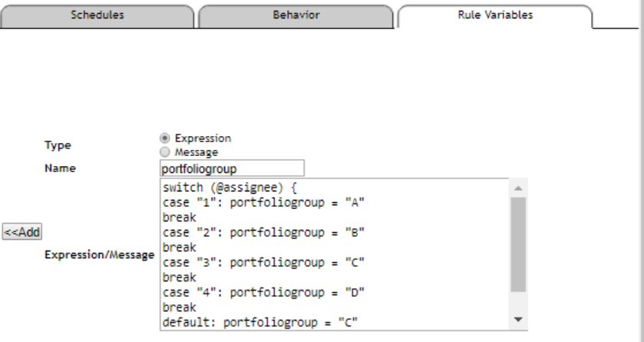This screenshot has width=644, height=342.
Task: Place cursor on the case "4" line
Action: [x=263, y=293]
